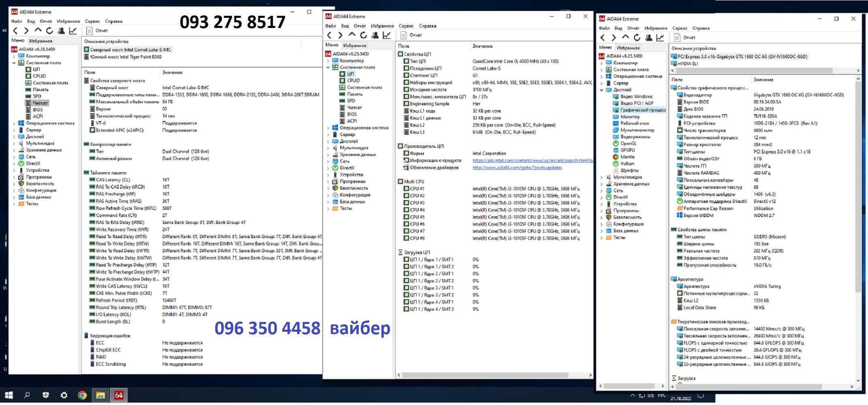The image size is (868, 405).
Task: Expand Операционная система node in left window tree
Action: (14, 123)
